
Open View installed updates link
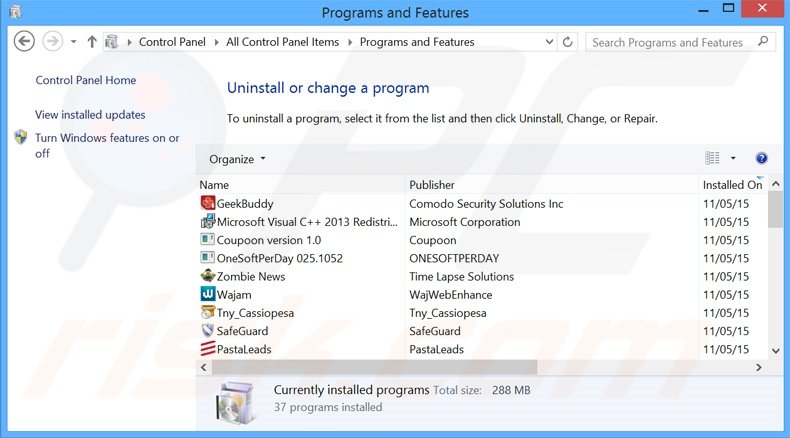tap(90, 115)
